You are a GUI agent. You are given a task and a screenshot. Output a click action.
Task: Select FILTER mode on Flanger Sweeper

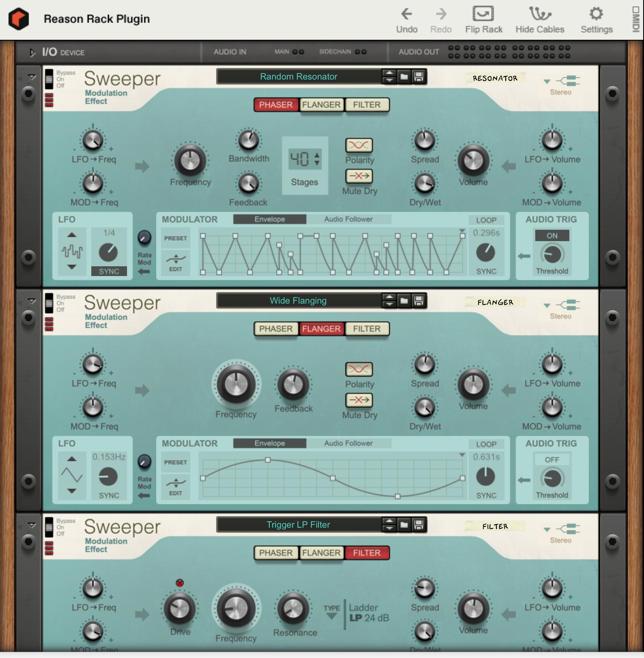click(367, 329)
